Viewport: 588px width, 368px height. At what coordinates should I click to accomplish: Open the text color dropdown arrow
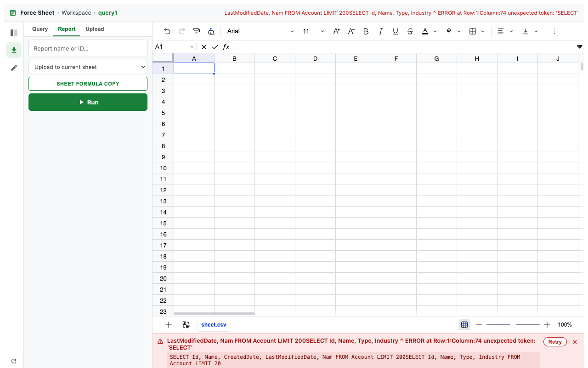click(x=435, y=31)
